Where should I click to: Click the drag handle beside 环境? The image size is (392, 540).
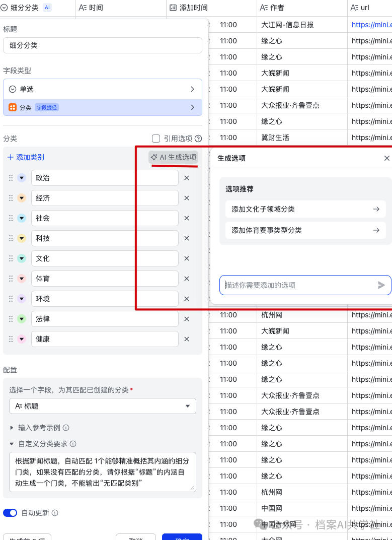(x=11, y=299)
